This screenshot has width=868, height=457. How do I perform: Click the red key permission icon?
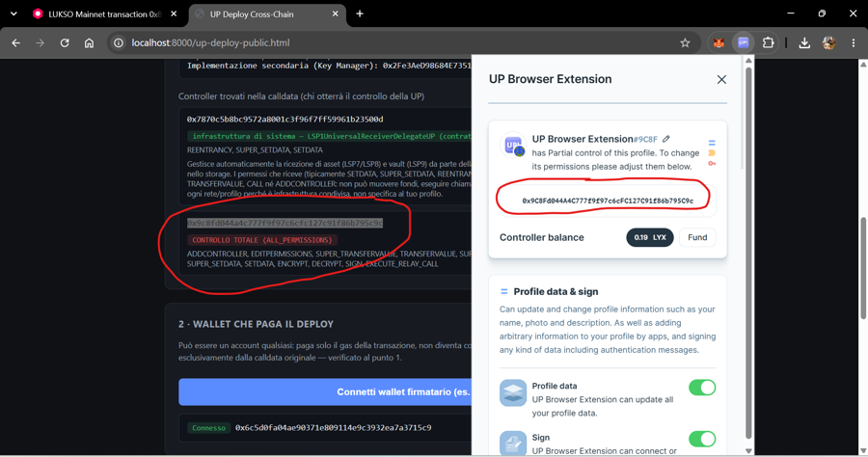tap(712, 163)
